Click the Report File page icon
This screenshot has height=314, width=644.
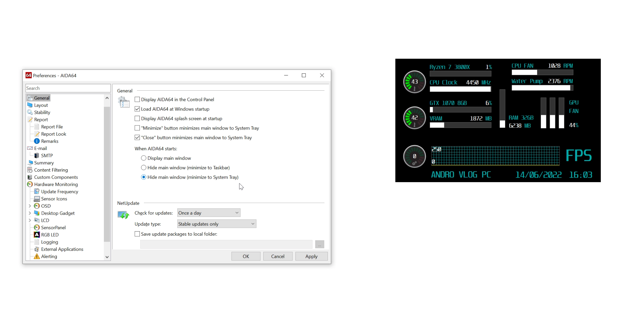[x=37, y=127]
